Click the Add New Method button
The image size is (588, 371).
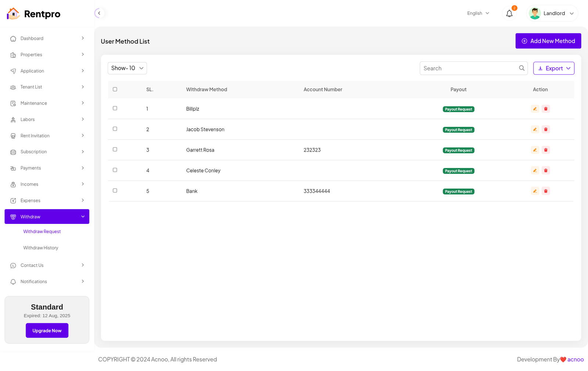click(548, 41)
